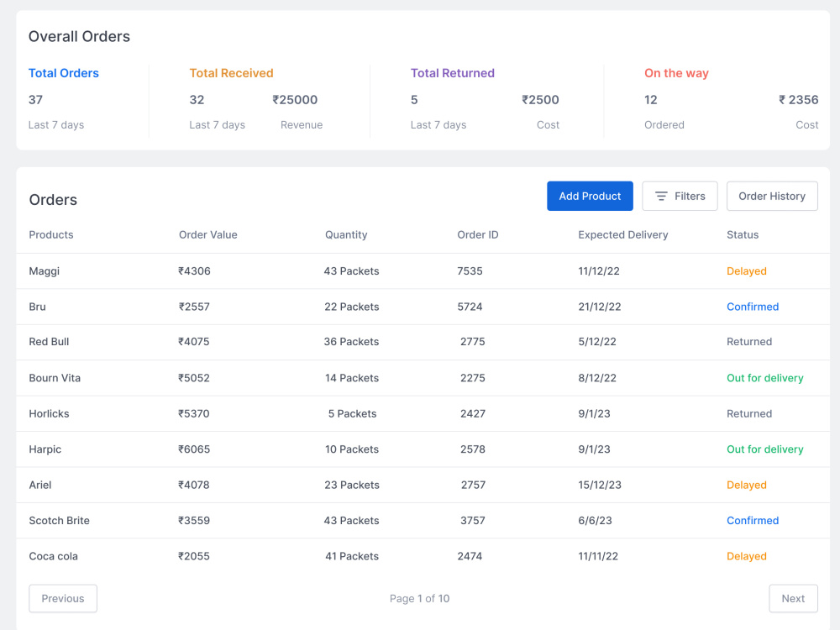Click delivery date 15/12/23

click(600, 485)
